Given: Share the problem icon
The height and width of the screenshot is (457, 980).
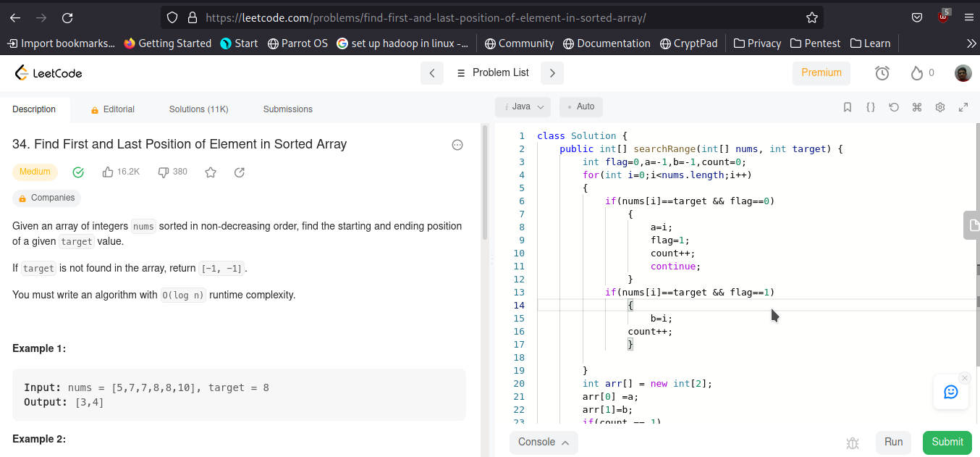Looking at the screenshot, I should point(240,172).
